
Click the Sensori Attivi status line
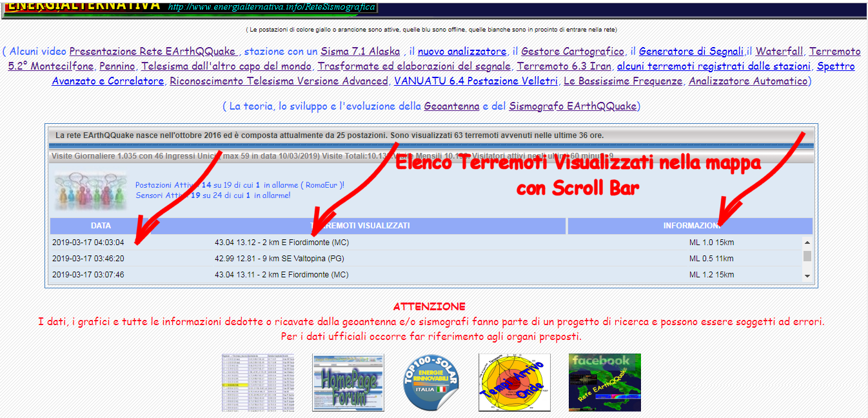(x=213, y=195)
